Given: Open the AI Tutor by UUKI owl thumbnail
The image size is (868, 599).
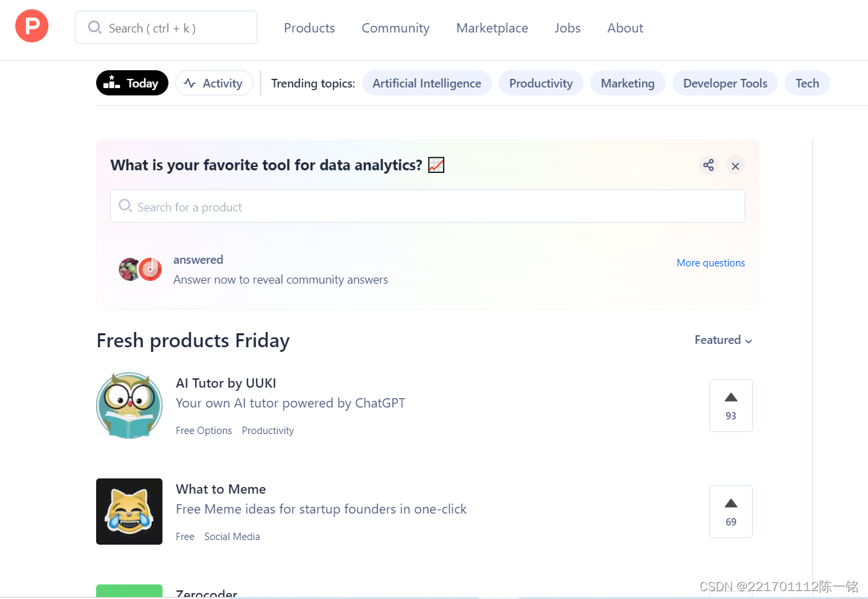Looking at the screenshot, I should [x=129, y=406].
